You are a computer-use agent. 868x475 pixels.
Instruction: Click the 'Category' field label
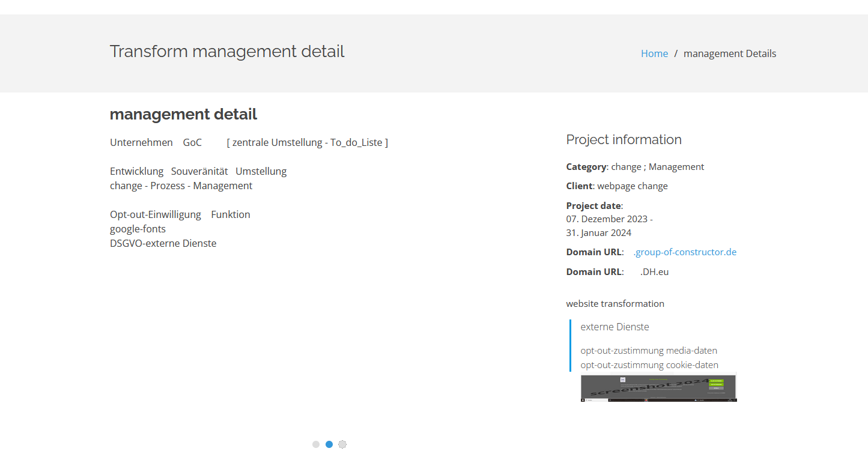point(586,167)
